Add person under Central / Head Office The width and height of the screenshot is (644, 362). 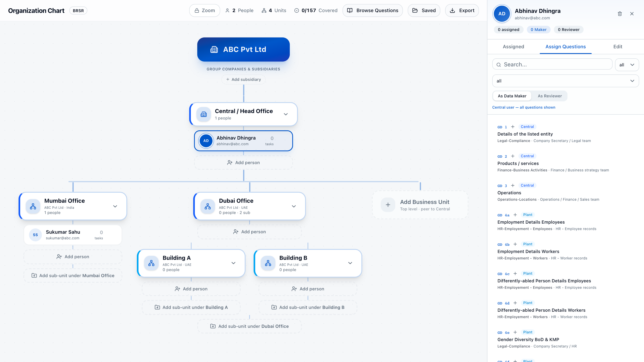pyautogui.click(x=244, y=163)
